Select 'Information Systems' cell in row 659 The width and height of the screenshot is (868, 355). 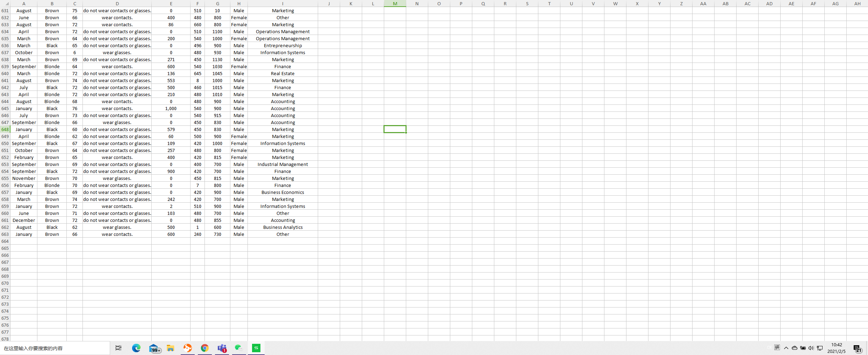(x=283, y=206)
